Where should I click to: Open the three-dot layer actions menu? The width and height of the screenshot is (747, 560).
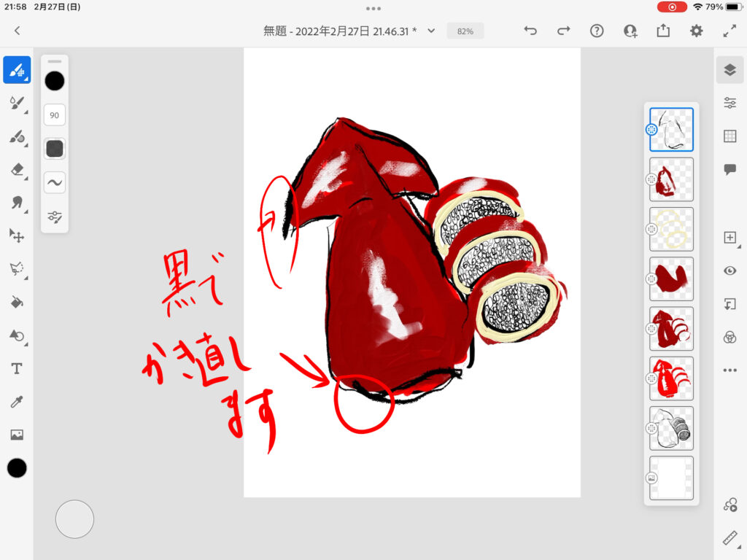[x=729, y=370]
